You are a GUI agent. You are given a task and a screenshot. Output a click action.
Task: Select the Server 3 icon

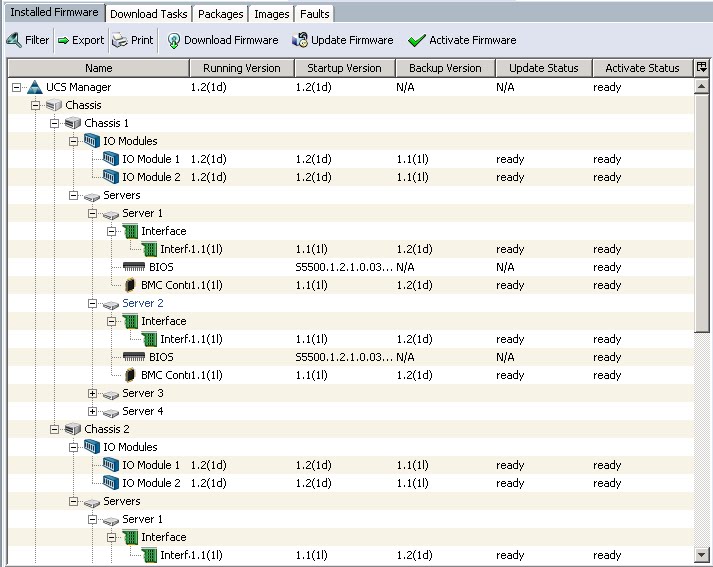pyautogui.click(x=111, y=395)
